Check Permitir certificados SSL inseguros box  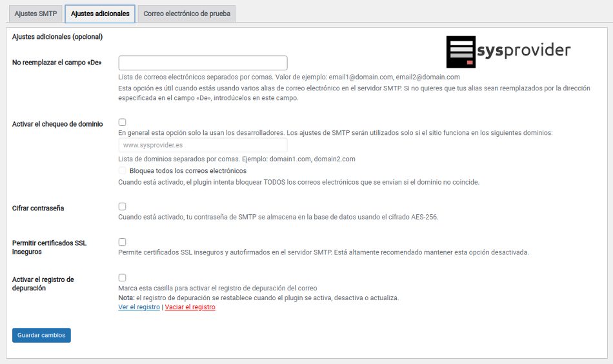[122, 241]
